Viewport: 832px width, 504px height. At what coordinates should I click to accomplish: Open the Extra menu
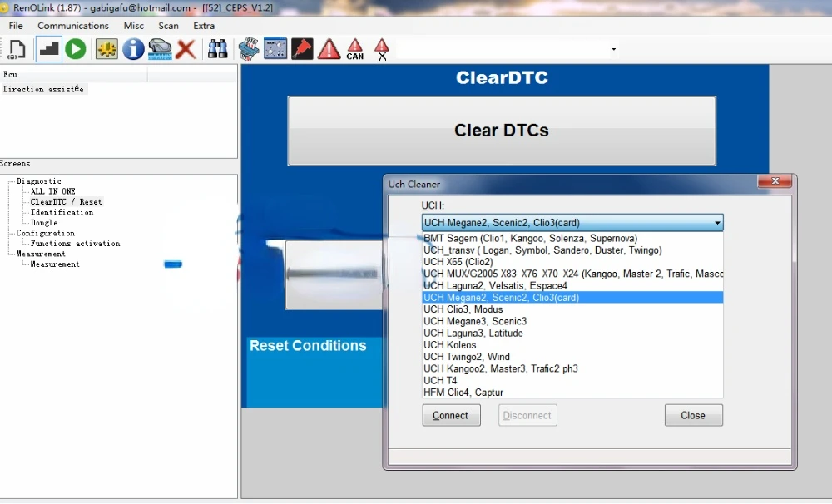(204, 26)
